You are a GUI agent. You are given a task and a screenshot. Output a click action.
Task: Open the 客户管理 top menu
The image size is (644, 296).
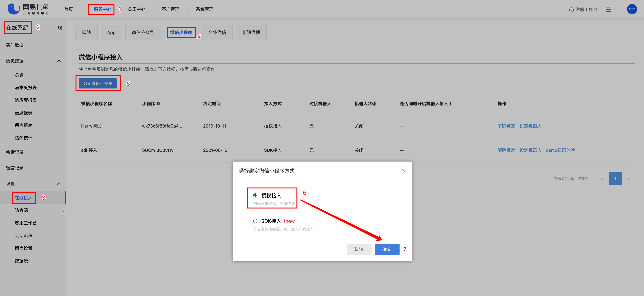(x=171, y=9)
